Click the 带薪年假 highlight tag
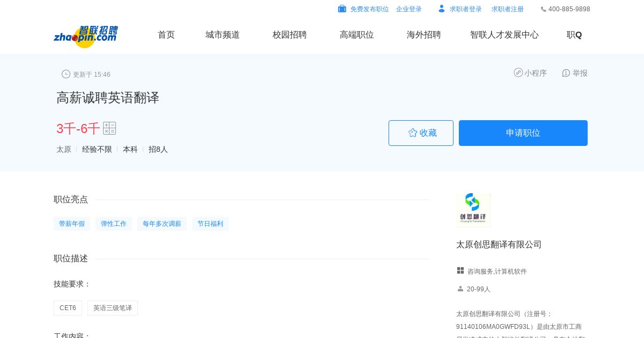Viewport: 644px width, 338px height. [x=72, y=224]
